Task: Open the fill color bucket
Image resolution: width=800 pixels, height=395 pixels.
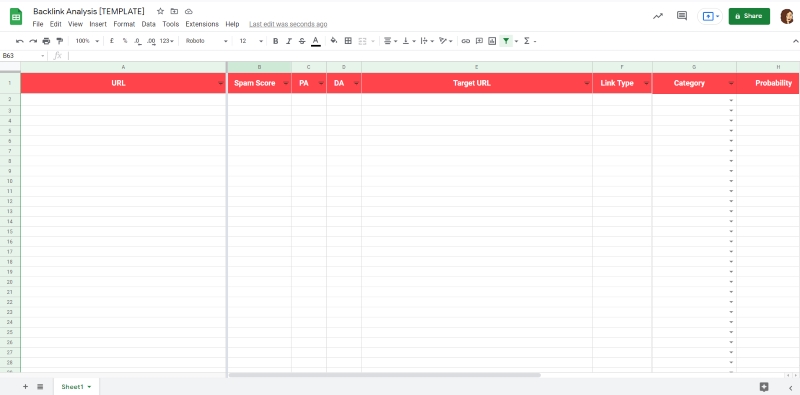Action: click(334, 41)
